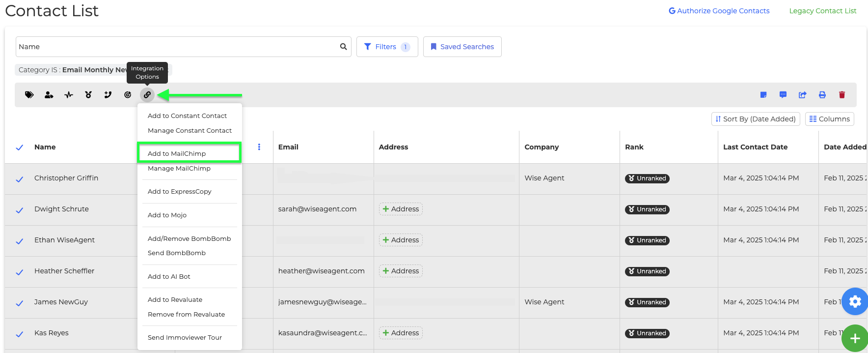Click the activity pulse icon
The width and height of the screenshot is (868, 353).
pos(69,95)
